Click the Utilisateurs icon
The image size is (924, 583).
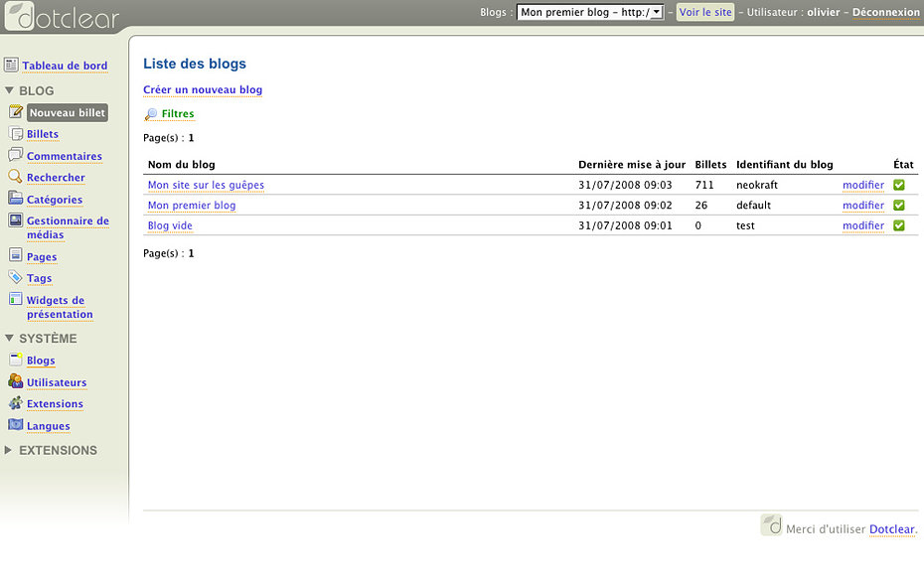[15, 382]
